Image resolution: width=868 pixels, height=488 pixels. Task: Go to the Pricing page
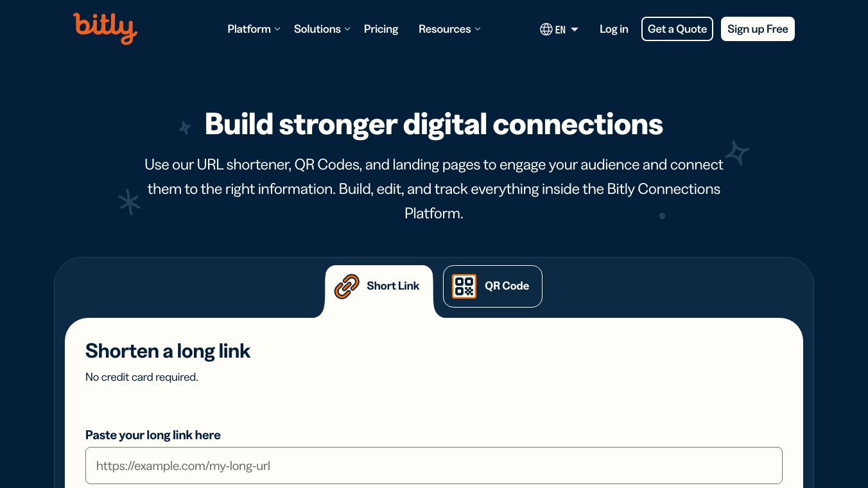point(381,29)
